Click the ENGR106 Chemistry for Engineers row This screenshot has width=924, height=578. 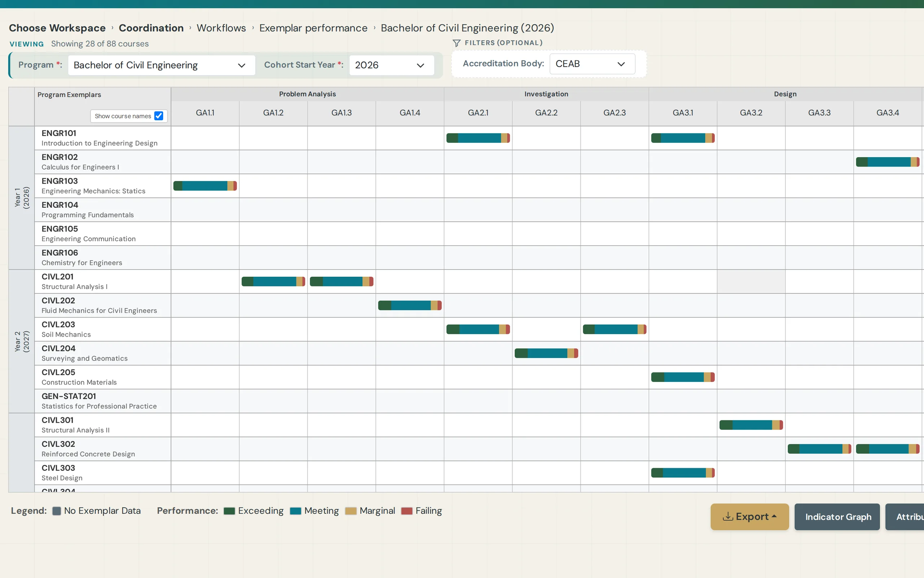click(x=103, y=258)
